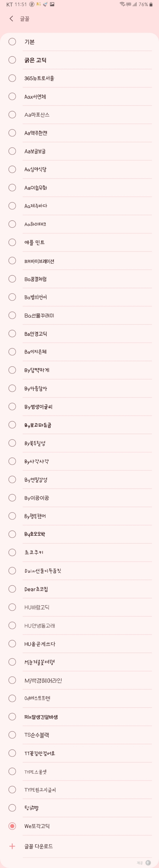Tap the image notification icon in status bar
The width and height of the screenshot is (159, 868).
click(52, 4)
